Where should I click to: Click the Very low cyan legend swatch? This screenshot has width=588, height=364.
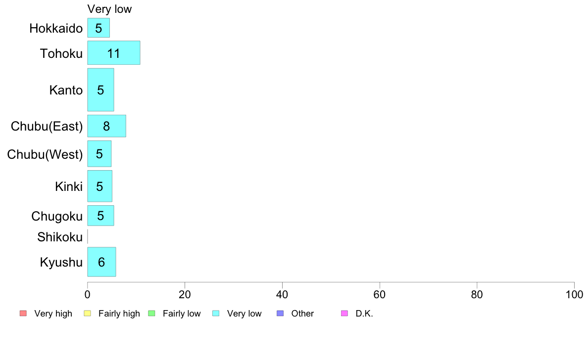click(216, 314)
